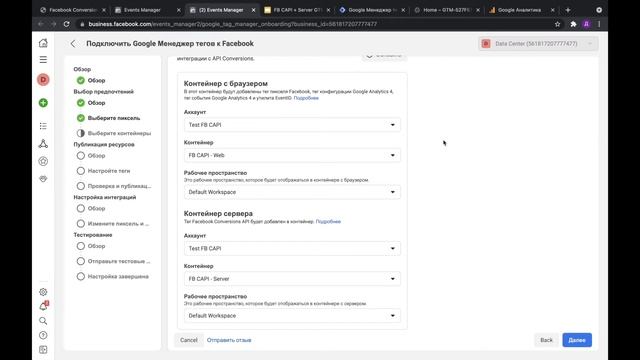Open the data sources list icon
Viewport: 640px width, 360px height.
pyautogui.click(x=43, y=126)
